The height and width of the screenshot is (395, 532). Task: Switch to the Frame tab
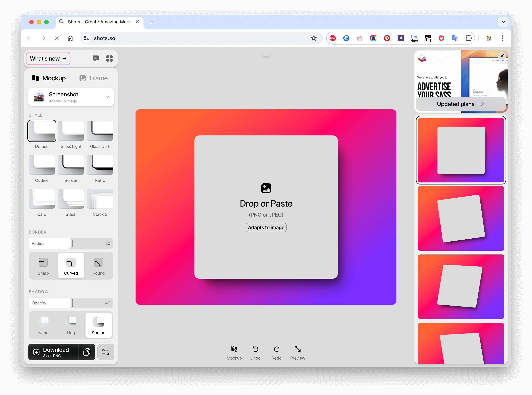[94, 78]
